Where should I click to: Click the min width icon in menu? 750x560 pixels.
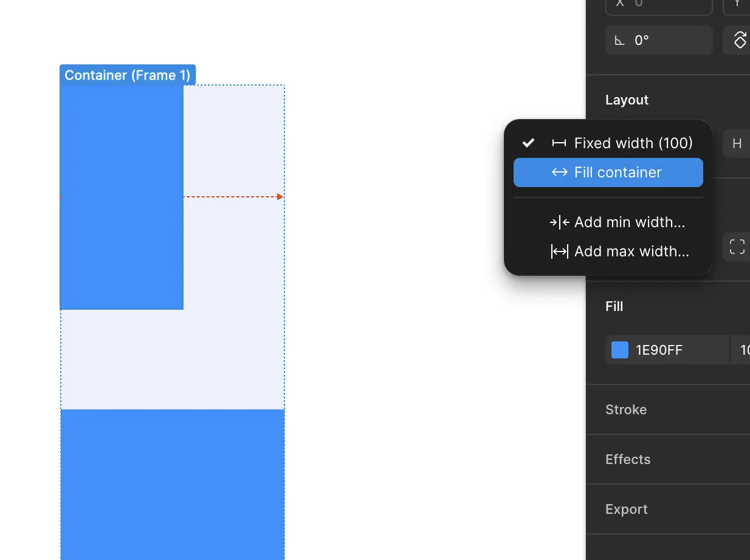click(x=559, y=222)
